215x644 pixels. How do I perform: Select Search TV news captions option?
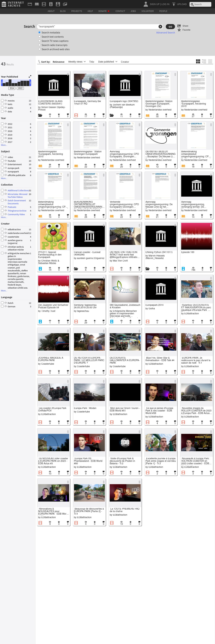39,41
